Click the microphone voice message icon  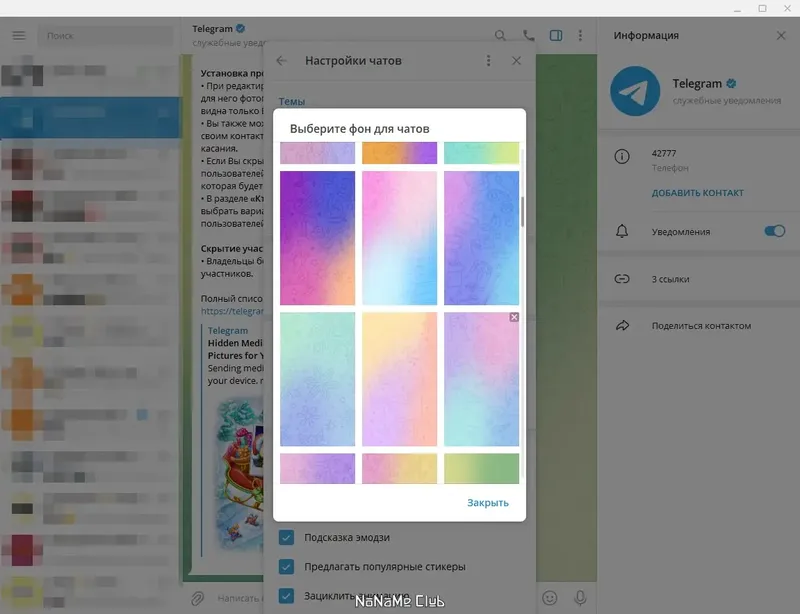(580, 598)
